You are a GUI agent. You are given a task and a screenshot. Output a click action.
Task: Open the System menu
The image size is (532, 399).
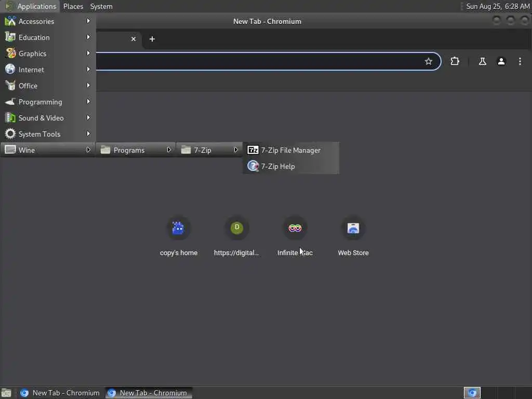click(x=101, y=6)
